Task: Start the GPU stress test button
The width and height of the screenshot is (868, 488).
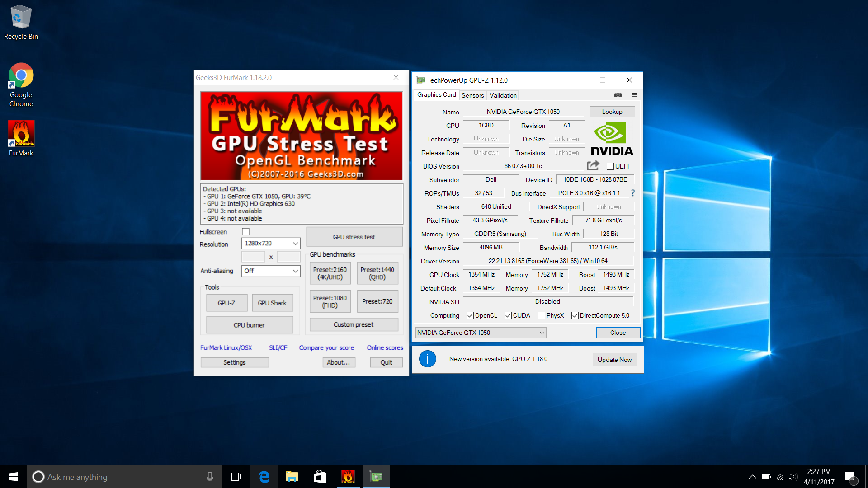Action: [x=354, y=237]
